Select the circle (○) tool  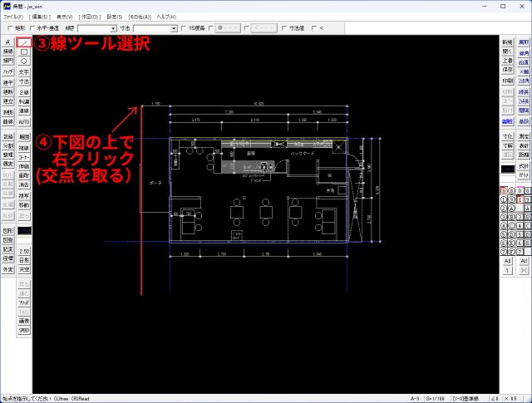pos(24,61)
